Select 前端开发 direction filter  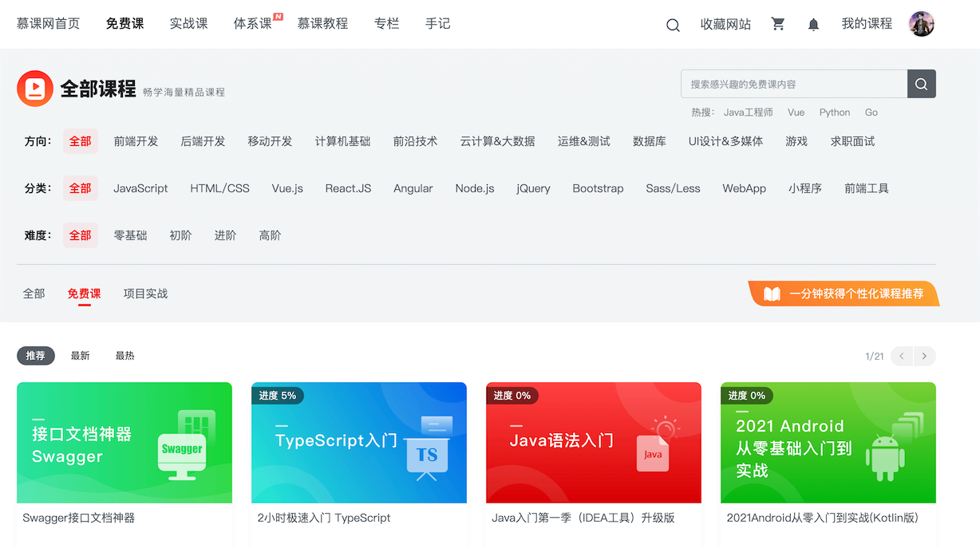point(136,141)
